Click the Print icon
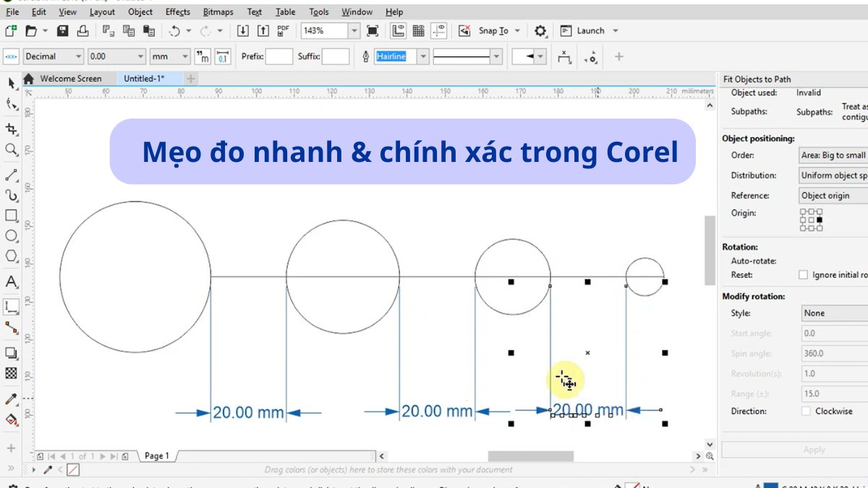Screen dimensions: 868x488 (83, 30)
